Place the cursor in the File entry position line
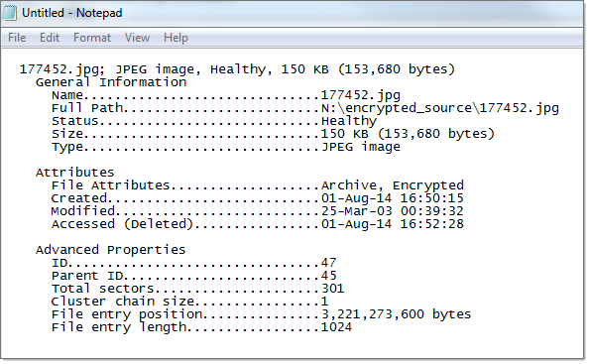The image size is (589, 364). click(261, 314)
